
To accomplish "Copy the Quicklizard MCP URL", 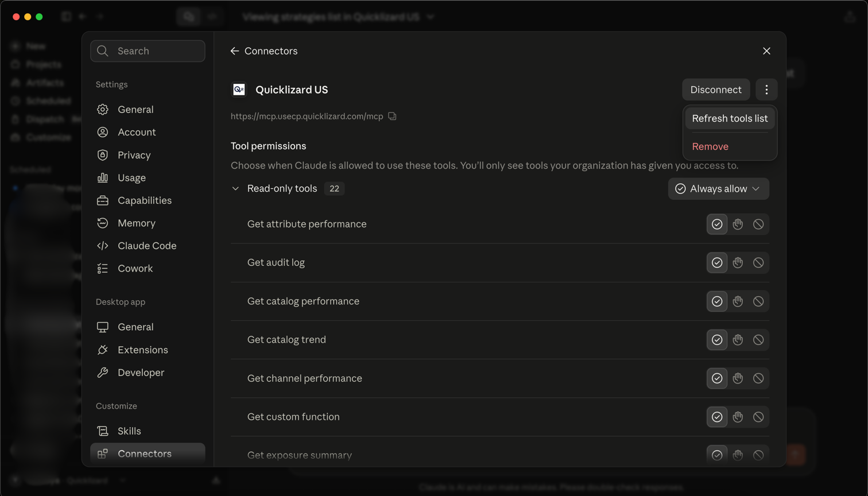I will coord(392,116).
